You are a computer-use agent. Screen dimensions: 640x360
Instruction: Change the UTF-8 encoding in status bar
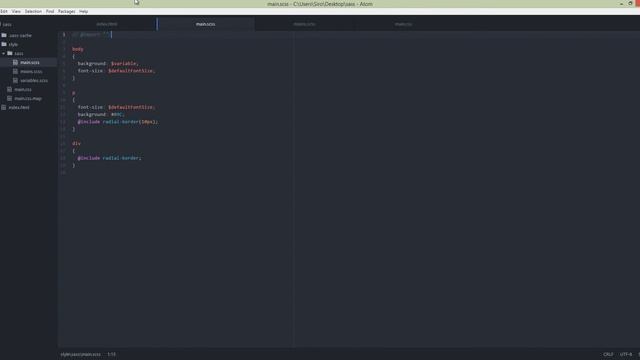626,354
